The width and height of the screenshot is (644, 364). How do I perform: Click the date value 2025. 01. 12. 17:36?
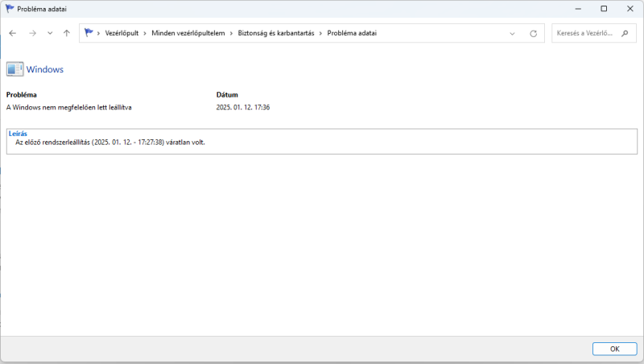coord(243,107)
